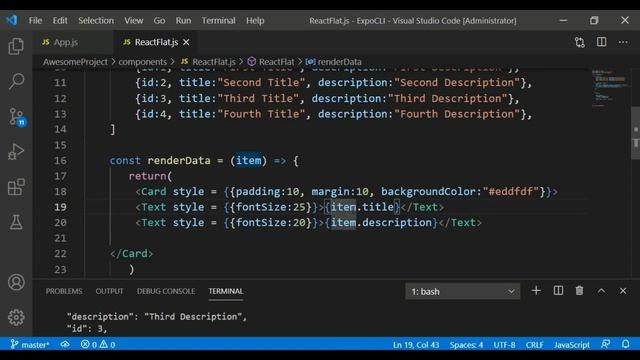Open the Explorer view in the activity bar

(x=16, y=46)
